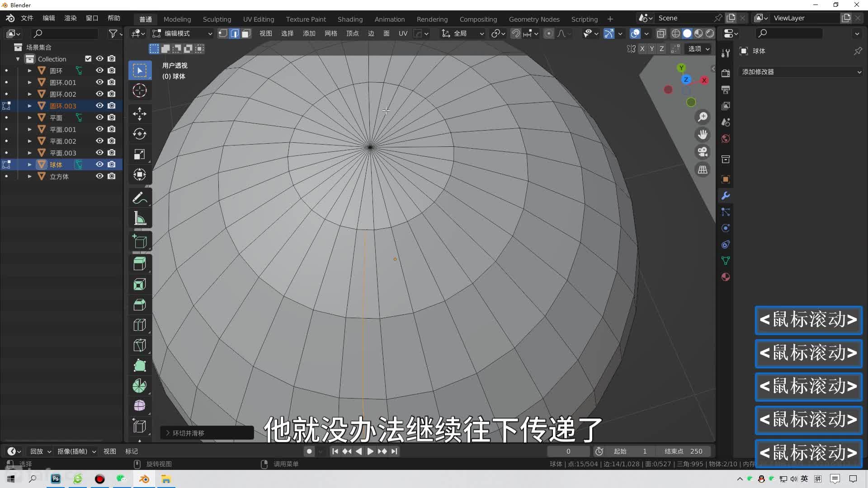Switch to the Shading workspace tab
This screenshot has width=868, height=488.
point(350,19)
